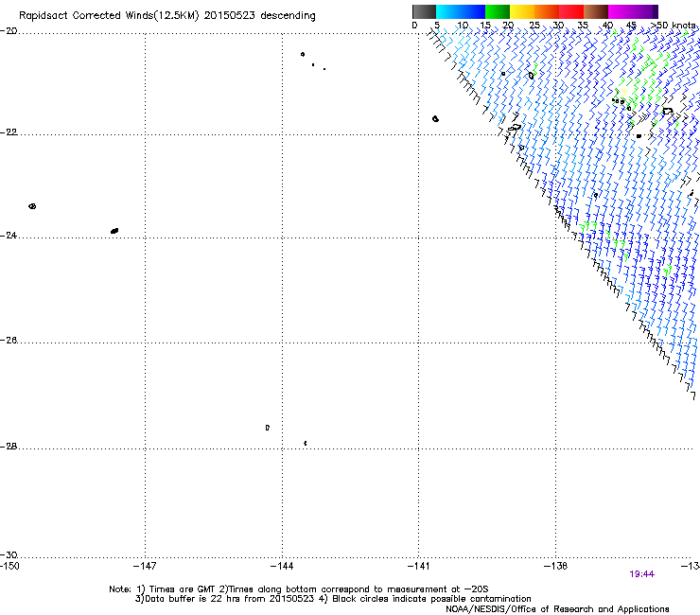
Task: Click the small island just above -28 latitude
Action: click(x=305, y=443)
